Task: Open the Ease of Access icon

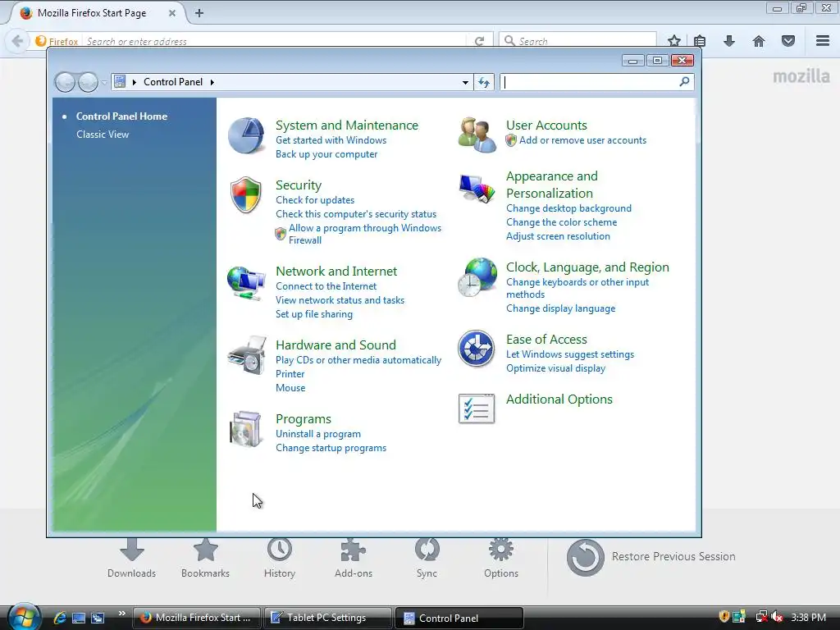Action: click(477, 349)
